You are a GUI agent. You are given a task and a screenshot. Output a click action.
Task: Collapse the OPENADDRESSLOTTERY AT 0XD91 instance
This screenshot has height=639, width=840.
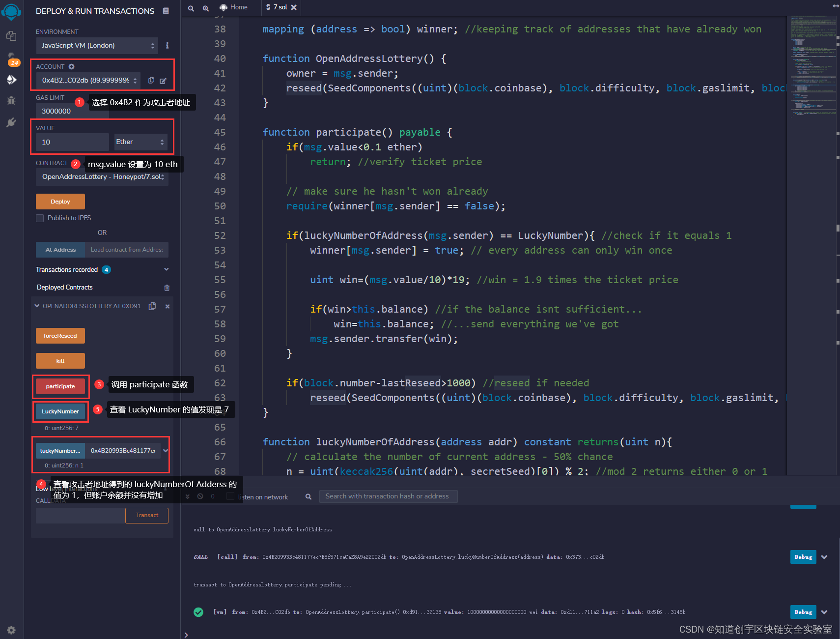click(x=37, y=306)
